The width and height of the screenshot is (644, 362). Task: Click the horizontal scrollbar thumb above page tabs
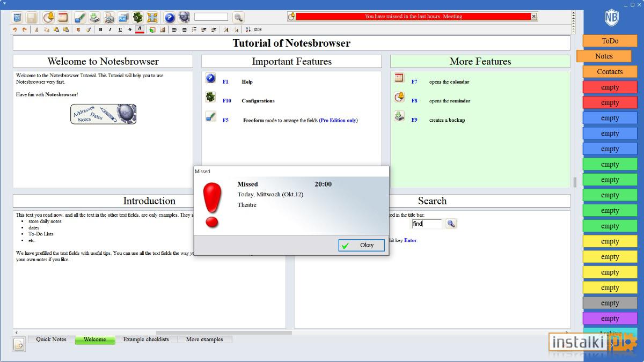tap(224, 333)
